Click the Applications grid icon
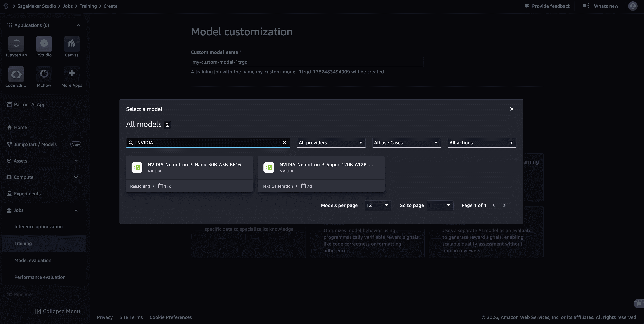This screenshot has width=644, height=324. pyautogui.click(x=9, y=25)
